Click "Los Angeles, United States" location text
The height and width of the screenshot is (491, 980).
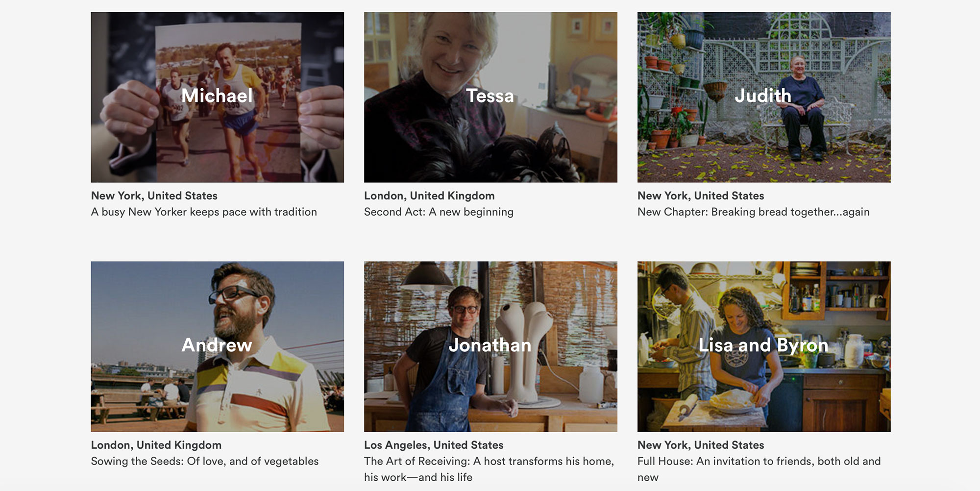click(434, 445)
